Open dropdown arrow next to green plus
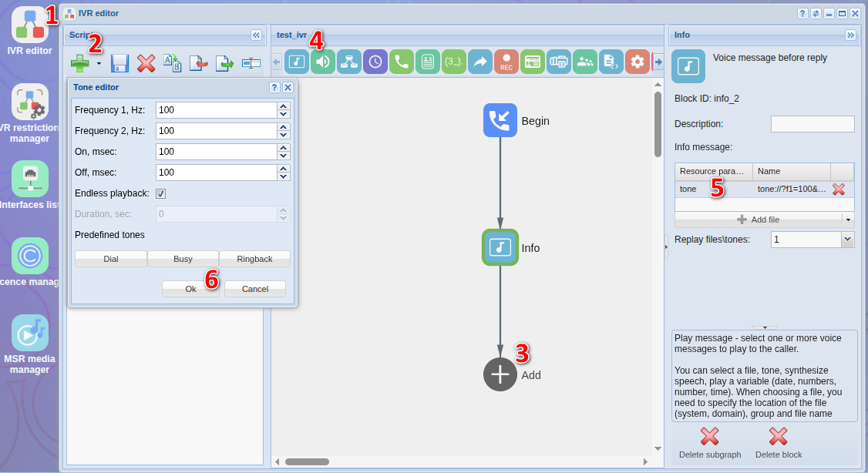 coord(99,64)
